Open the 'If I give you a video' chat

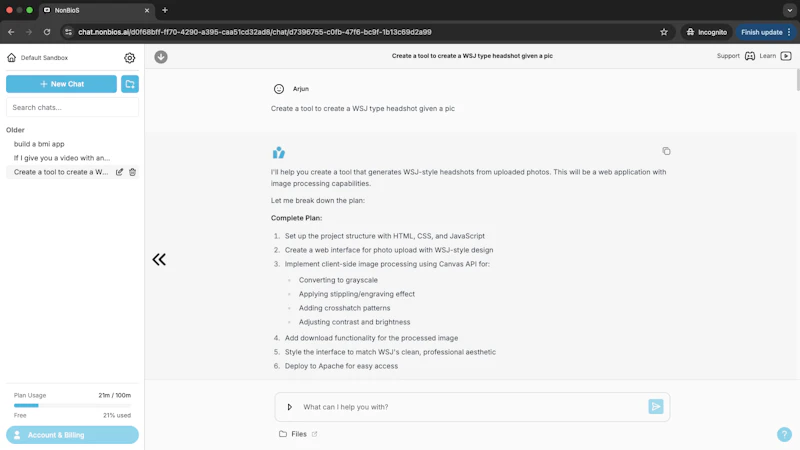(62, 158)
